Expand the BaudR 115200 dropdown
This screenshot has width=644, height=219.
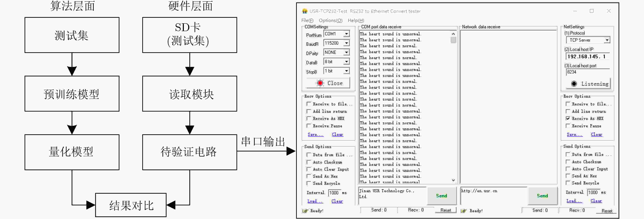click(346, 43)
